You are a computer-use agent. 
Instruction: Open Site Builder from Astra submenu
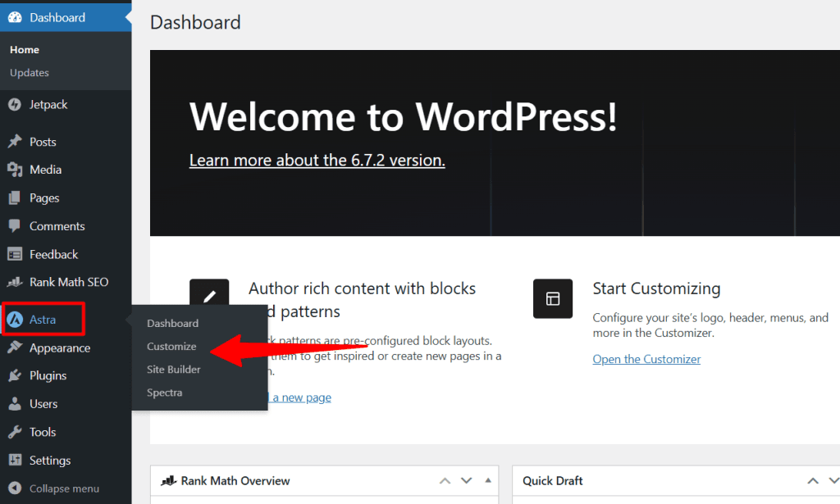coord(174,370)
